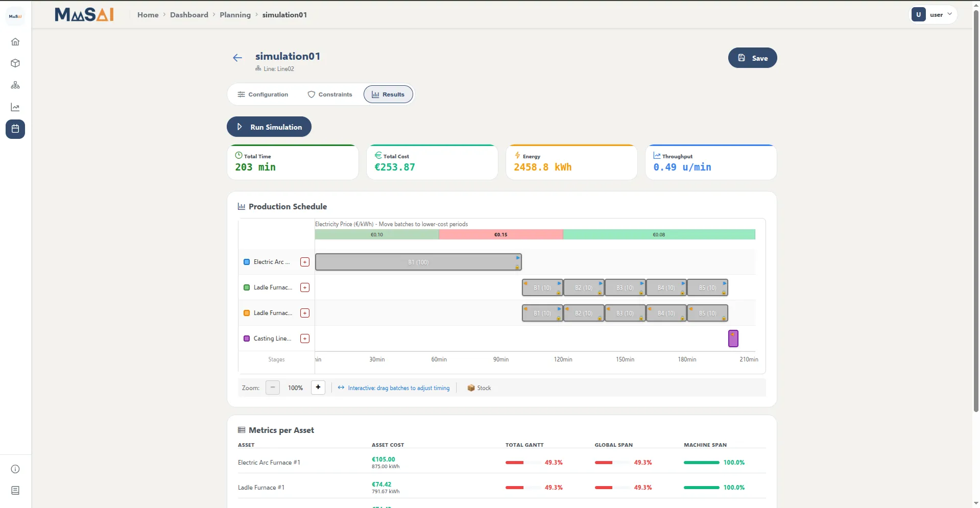
Task: Click plus icon on orange Ladle Furnace row
Action: point(305,313)
